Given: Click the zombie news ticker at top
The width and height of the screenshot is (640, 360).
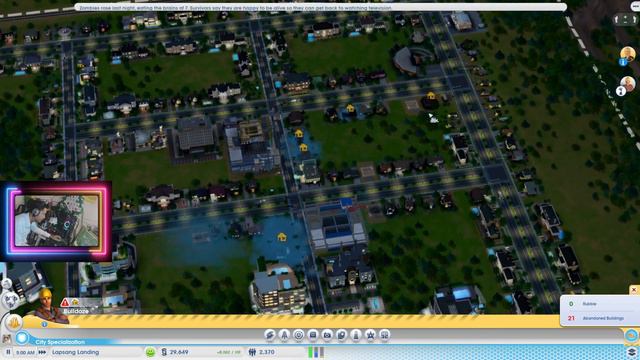Looking at the screenshot, I should 320,7.
